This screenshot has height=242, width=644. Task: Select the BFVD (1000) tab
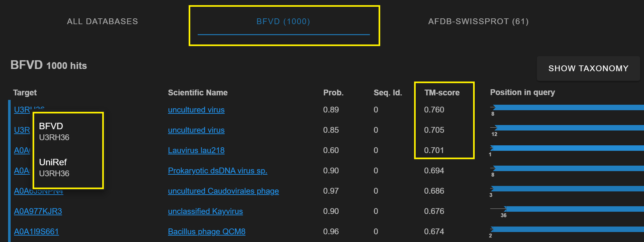click(283, 22)
